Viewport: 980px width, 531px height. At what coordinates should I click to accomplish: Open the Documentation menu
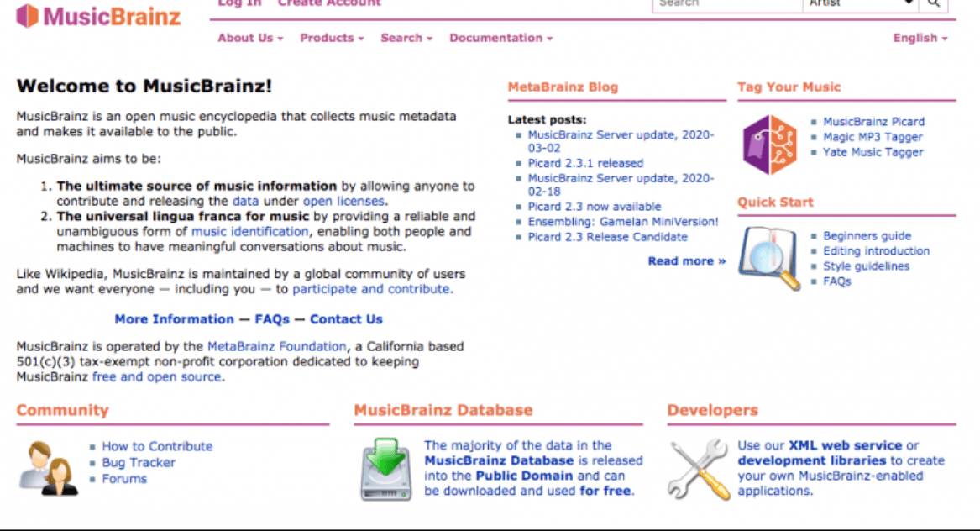pyautogui.click(x=500, y=38)
